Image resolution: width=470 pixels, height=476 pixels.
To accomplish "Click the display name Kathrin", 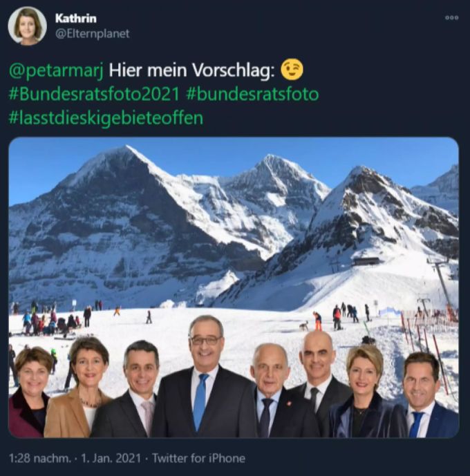I will point(76,19).
